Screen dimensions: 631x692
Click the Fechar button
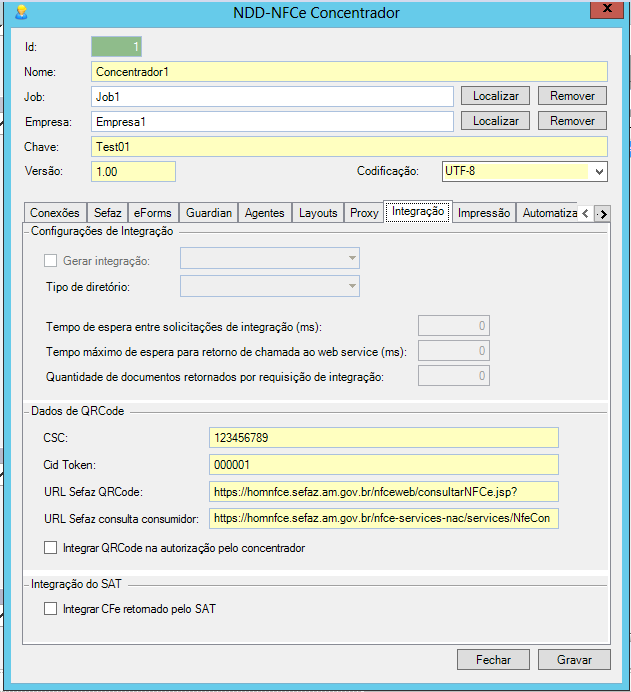point(493,660)
